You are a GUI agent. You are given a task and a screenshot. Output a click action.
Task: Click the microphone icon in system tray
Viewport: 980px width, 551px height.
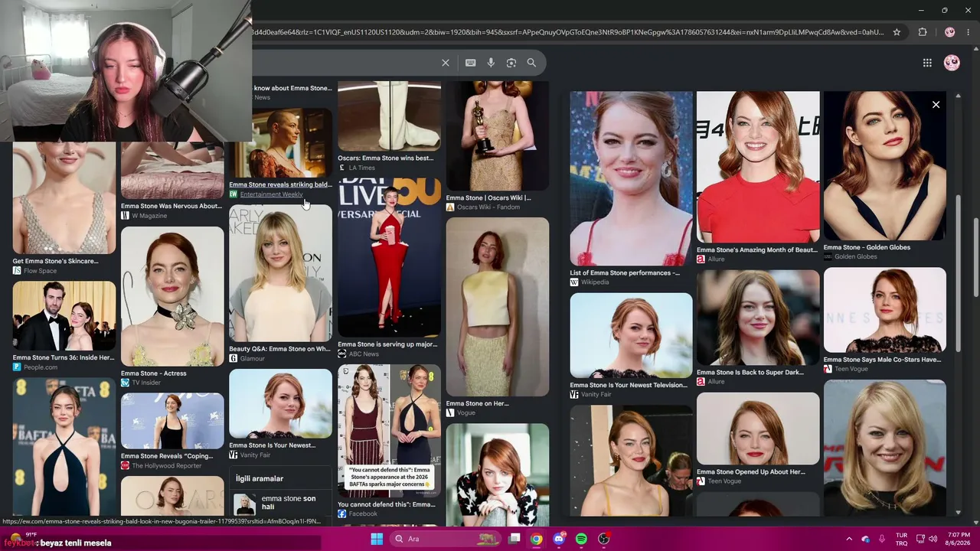(881, 539)
